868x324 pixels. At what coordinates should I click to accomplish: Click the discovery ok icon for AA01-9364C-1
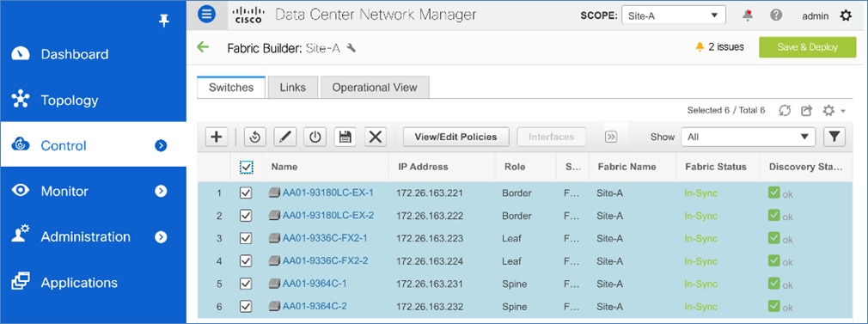coord(773,283)
